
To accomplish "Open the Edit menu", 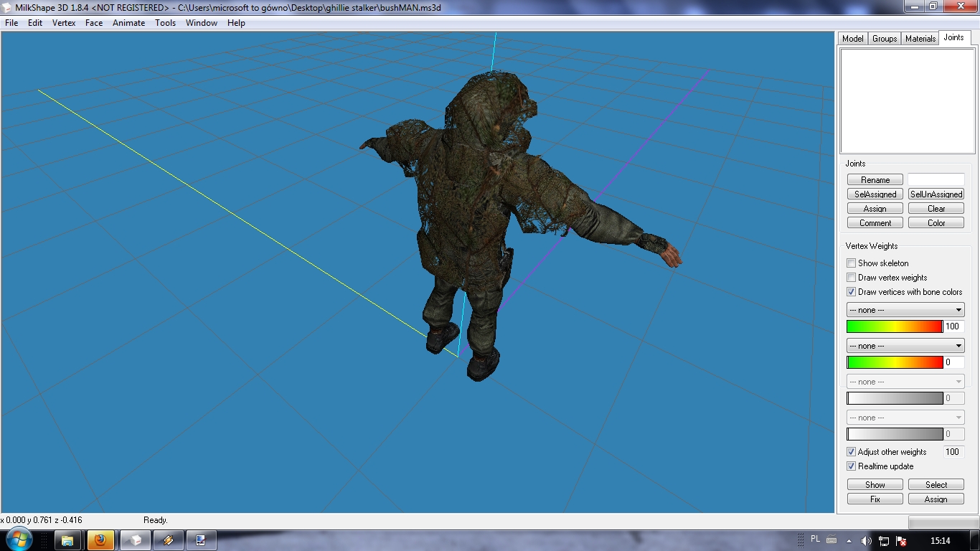I will (35, 23).
